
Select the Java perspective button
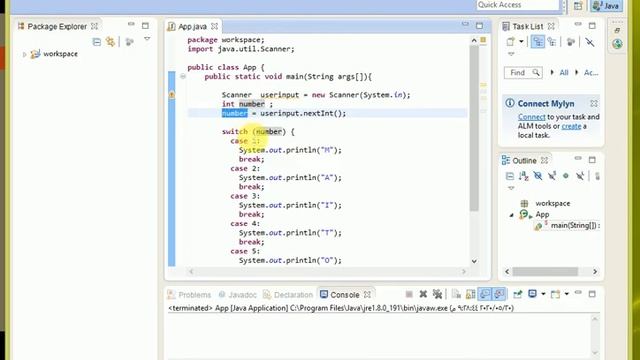point(607,5)
